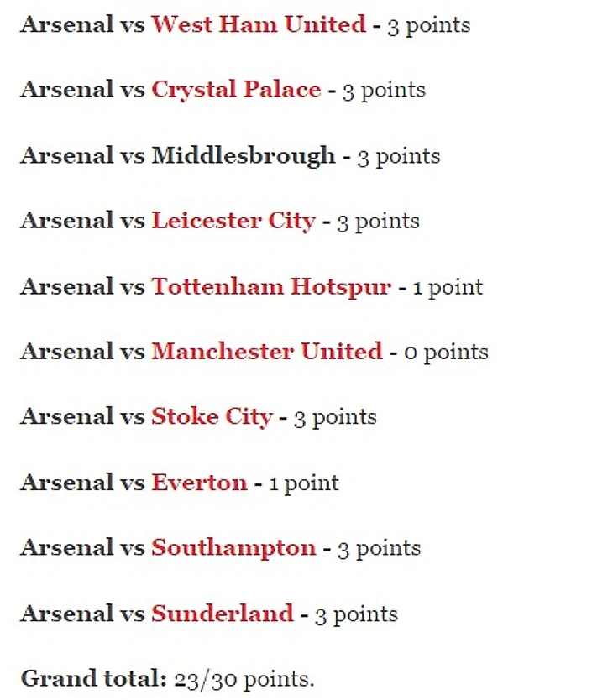
Task: Follow the Leicester City link
Action: coord(233,221)
